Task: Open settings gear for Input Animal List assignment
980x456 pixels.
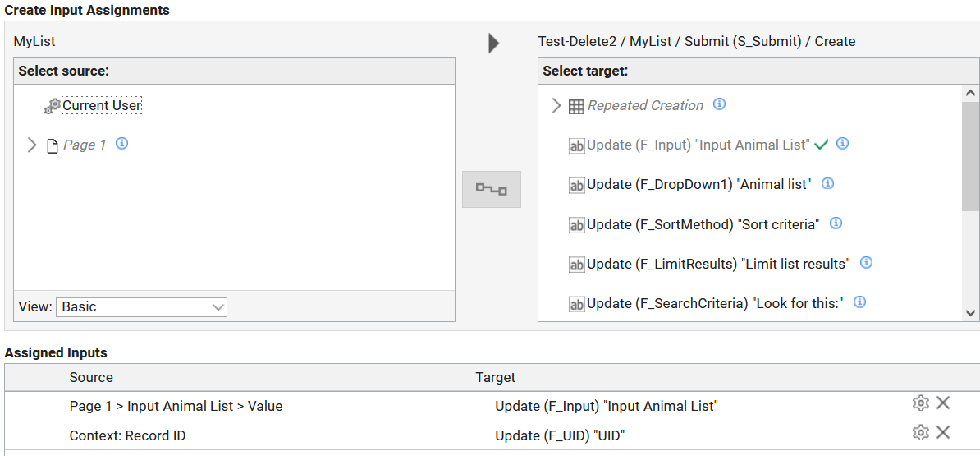Action: tap(920, 403)
